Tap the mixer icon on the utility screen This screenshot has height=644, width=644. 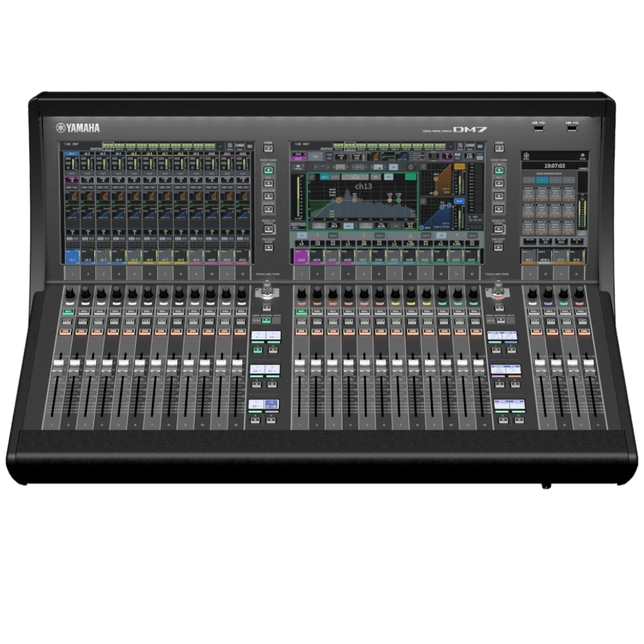tap(527, 156)
